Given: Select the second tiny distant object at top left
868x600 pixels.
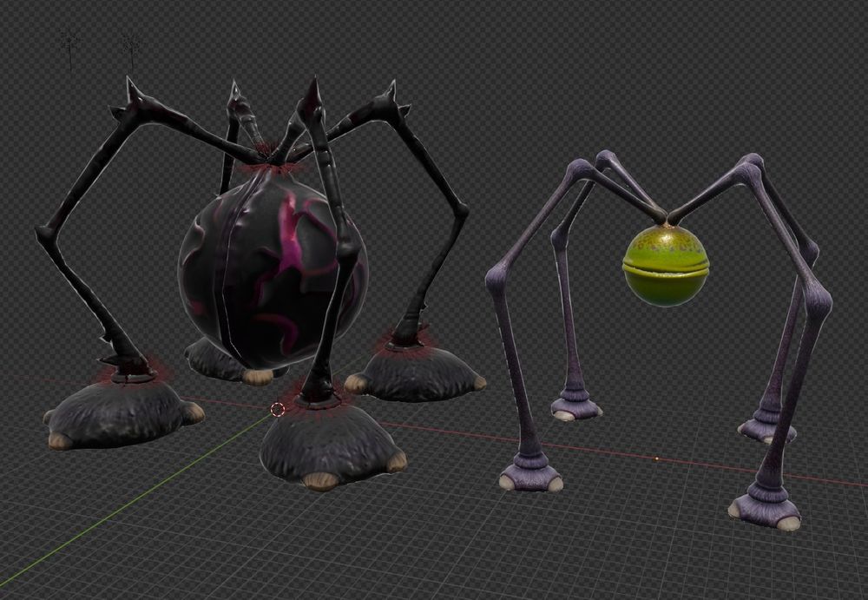Looking at the screenshot, I should tap(131, 49).
